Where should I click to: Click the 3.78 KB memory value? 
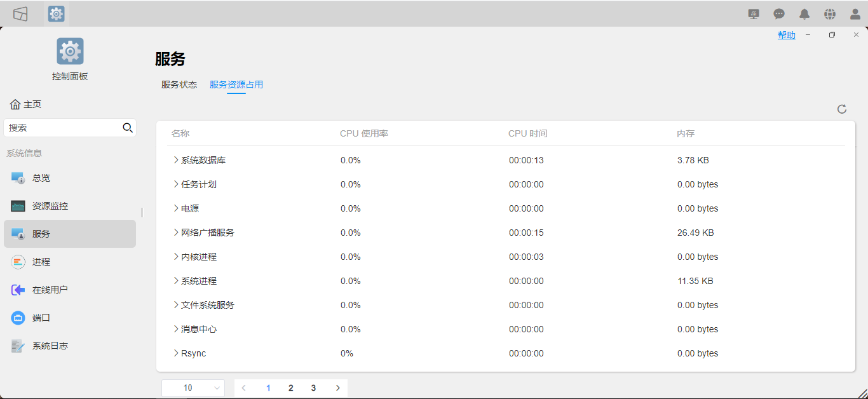tap(693, 160)
